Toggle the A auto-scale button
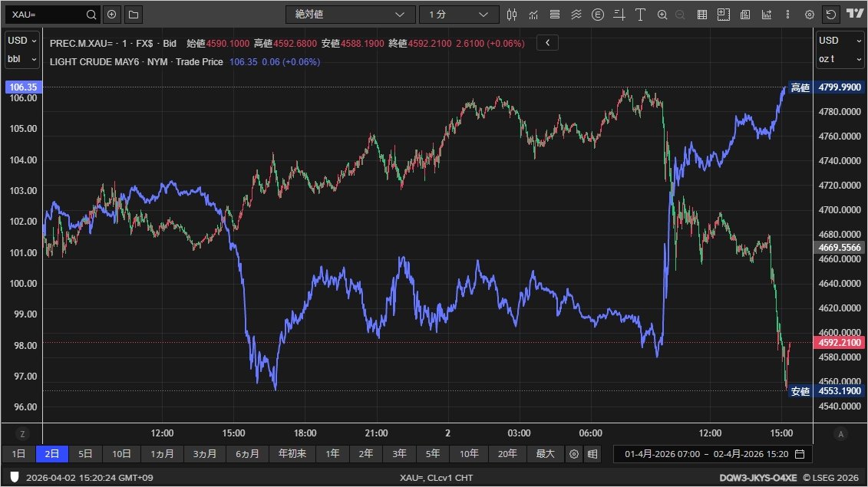The image size is (868, 487). pos(840,434)
